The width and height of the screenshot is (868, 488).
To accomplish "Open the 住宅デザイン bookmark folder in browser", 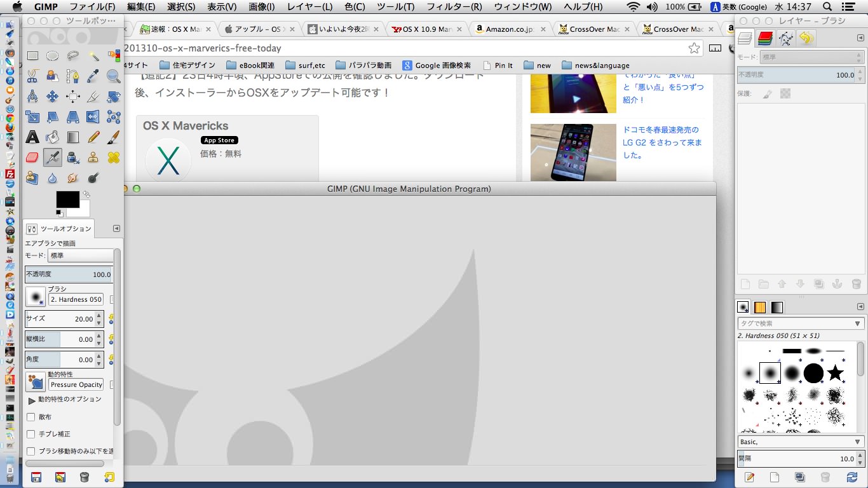I will click(x=187, y=65).
